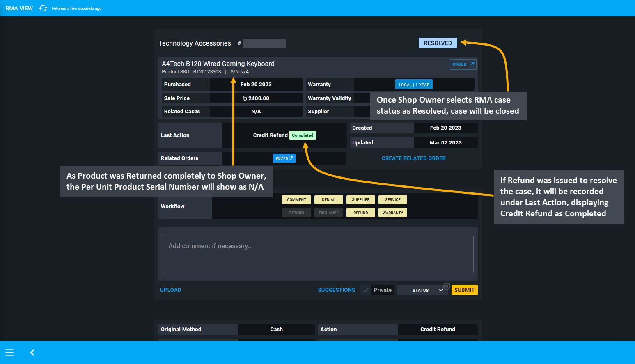Click the disabled EXCHANGE workflow button
The width and height of the screenshot is (635, 364).
[328, 213]
